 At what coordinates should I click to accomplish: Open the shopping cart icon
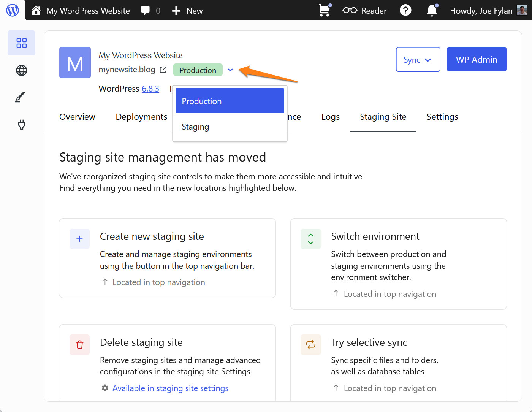pyautogui.click(x=324, y=11)
